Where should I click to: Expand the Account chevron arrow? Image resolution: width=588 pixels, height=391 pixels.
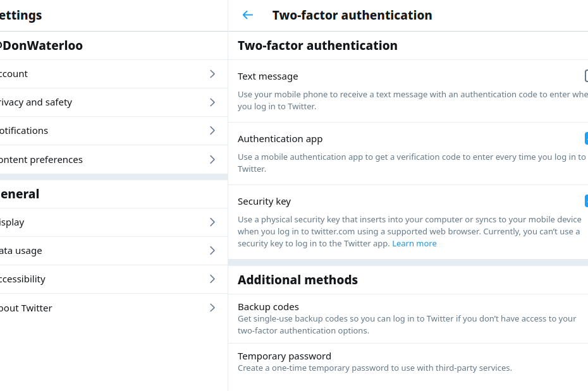point(212,74)
